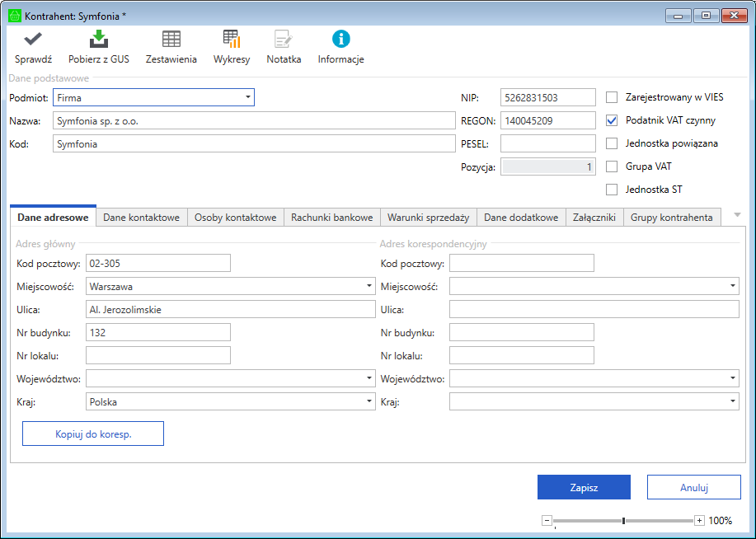This screenshot has height=539, width=756.
Task: Close the Kontrahent window
Action: click(735, 16)
